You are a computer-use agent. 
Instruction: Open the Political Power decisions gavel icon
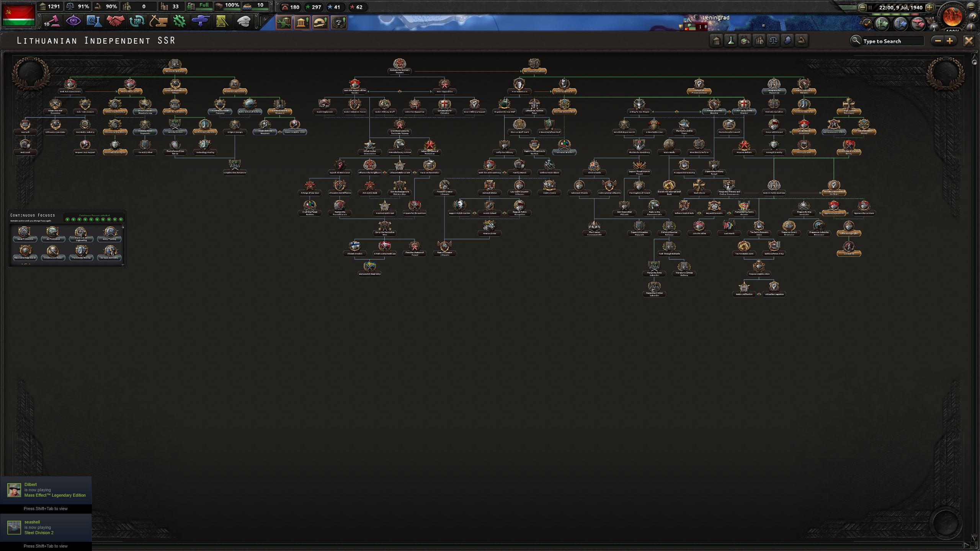point(52,21)
